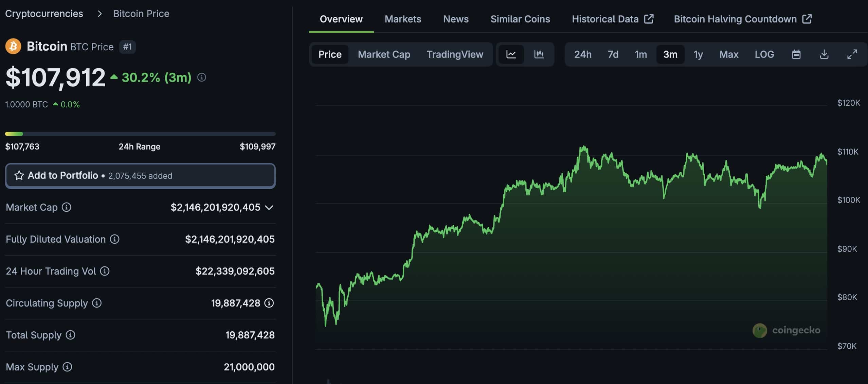
Task: Click the $70K y-axis label
Action: (847, 346)
